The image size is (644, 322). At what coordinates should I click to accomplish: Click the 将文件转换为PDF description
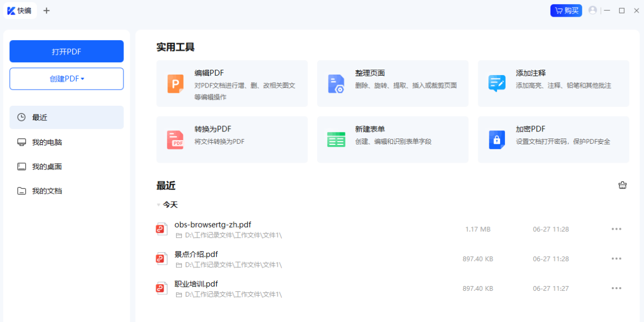coord(219,142)
